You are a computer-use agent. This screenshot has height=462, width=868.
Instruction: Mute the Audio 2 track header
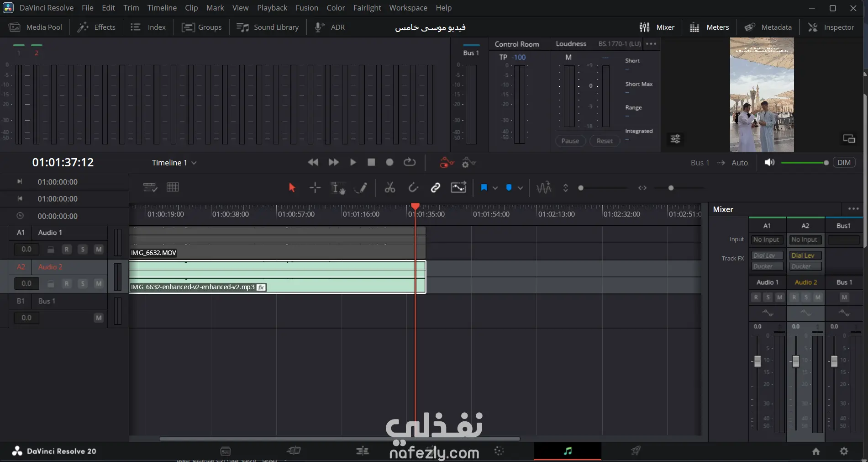99,284
